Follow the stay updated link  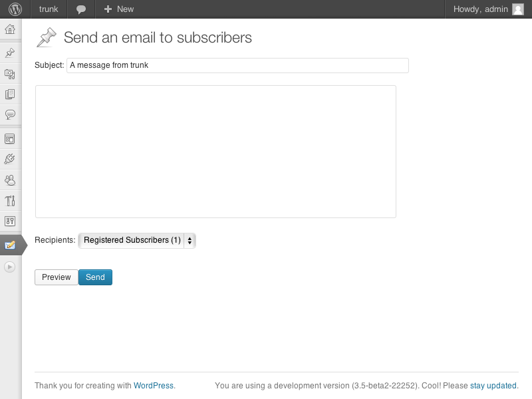(493, 386)
